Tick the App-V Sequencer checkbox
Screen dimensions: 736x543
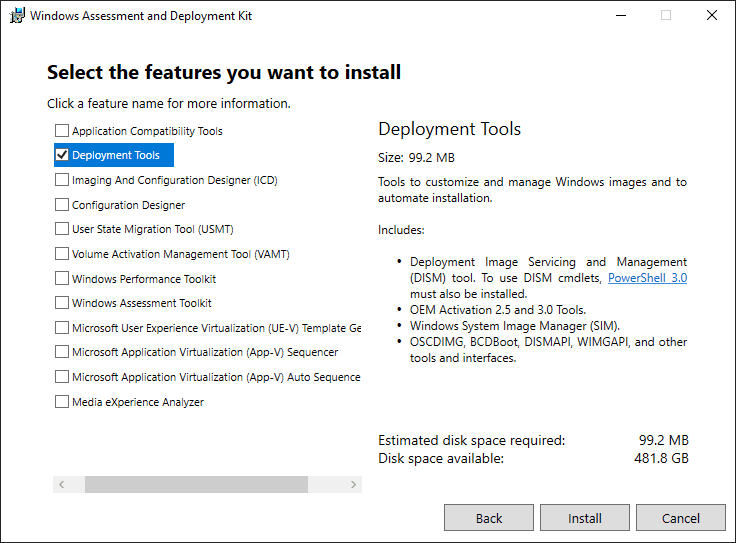coord(62,352)
